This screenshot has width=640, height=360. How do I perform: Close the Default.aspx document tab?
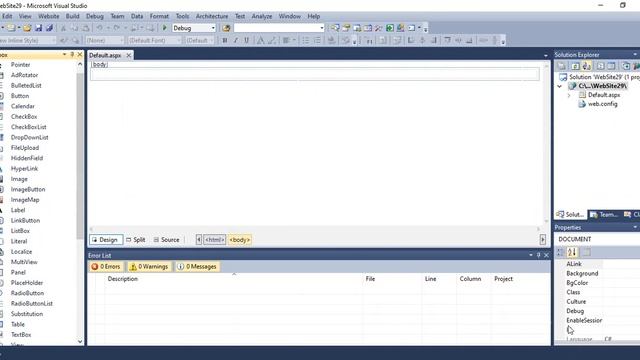click(129, 55)
